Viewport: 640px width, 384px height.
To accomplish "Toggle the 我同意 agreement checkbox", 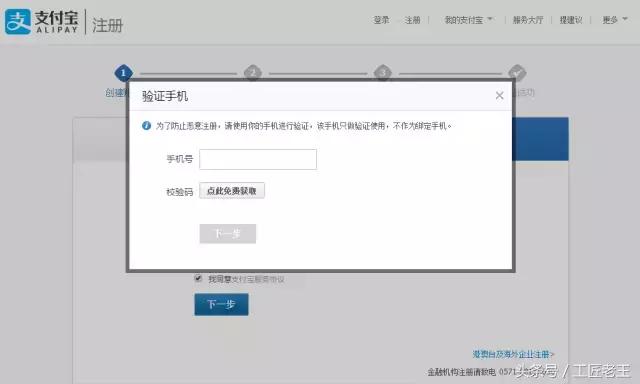I will coord(198,278).
